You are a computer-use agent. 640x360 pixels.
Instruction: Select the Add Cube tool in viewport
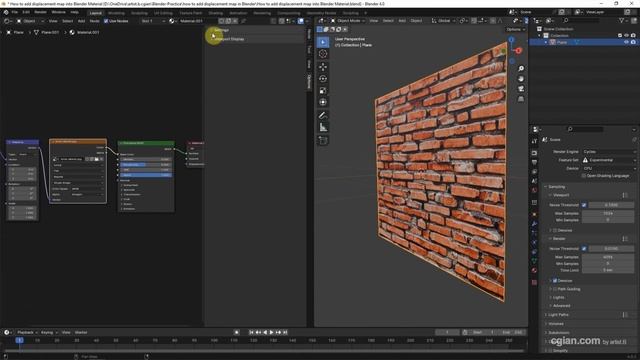pyautogui.click(x=323, y=140)
